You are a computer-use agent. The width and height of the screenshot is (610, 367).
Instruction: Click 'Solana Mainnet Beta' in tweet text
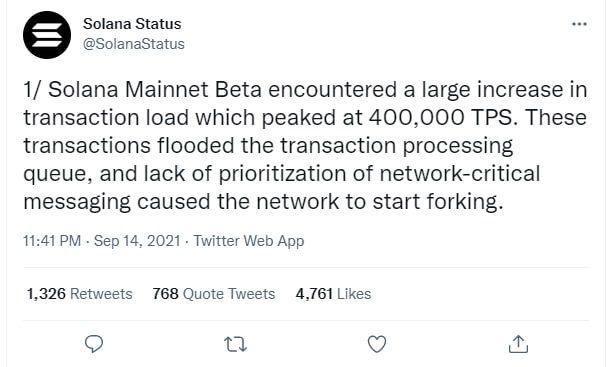(x=155, y=90)
